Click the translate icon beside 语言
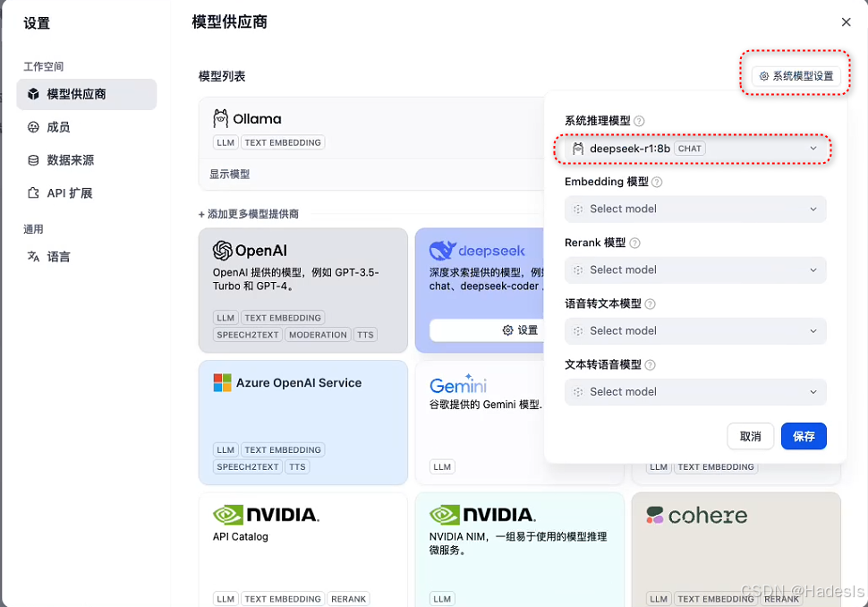 33,256
